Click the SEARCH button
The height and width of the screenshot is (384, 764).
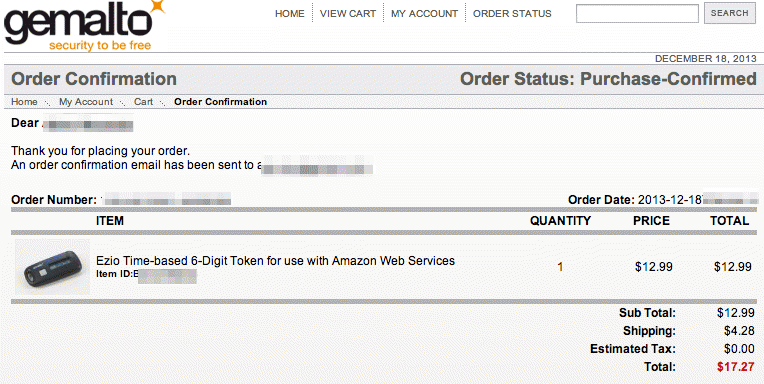click(729, 13)
